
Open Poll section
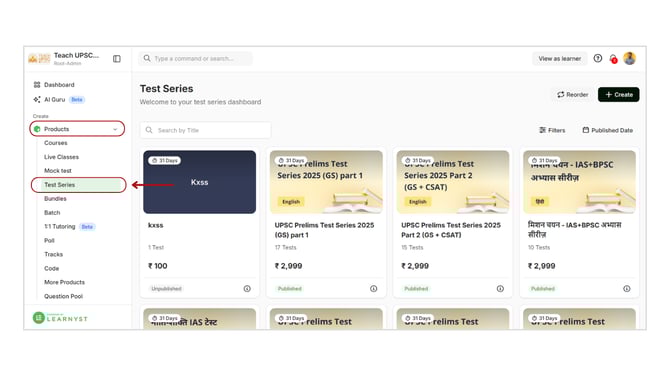50,241
